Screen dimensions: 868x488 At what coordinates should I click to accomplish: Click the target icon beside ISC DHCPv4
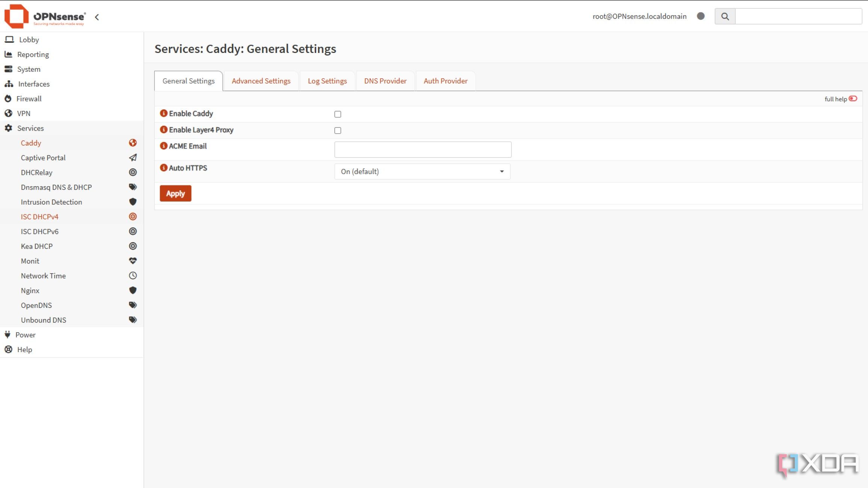133,217
